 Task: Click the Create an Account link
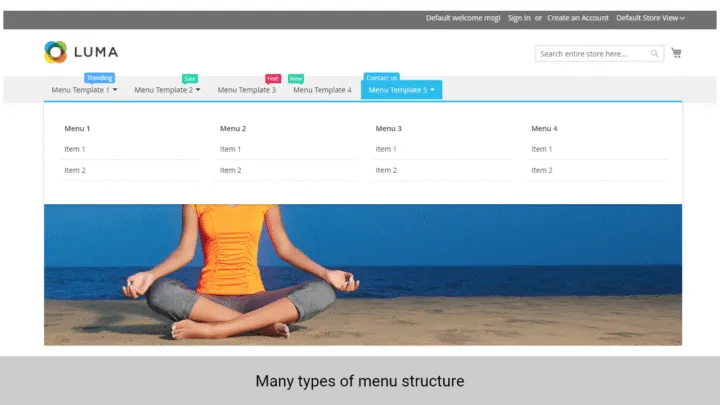tap(577, 18)
